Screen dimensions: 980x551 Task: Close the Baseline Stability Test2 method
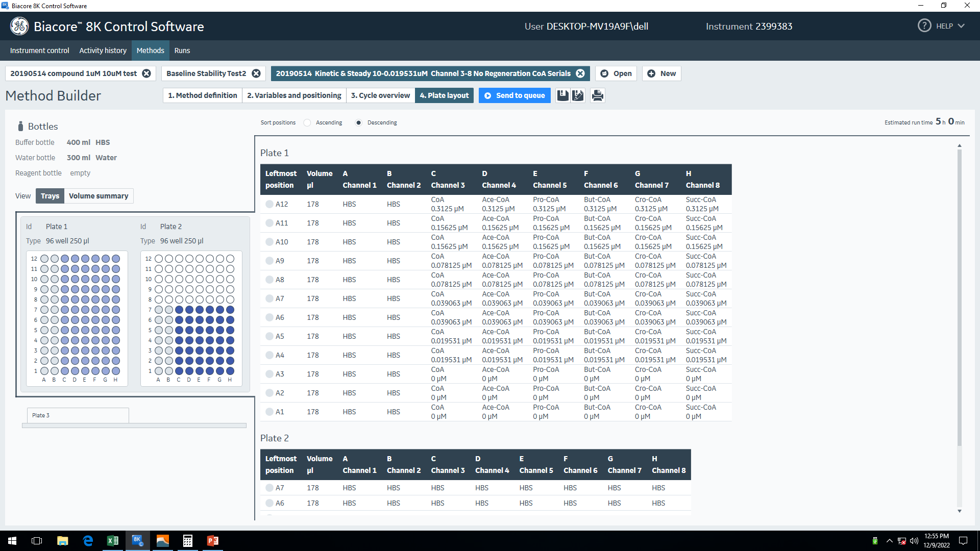[256, 73]
